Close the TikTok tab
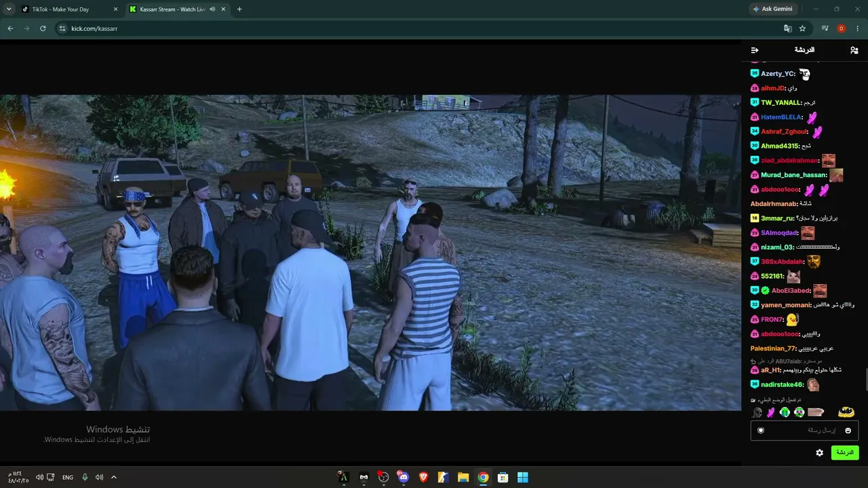868x488 pixels. (x=116, y=9)
